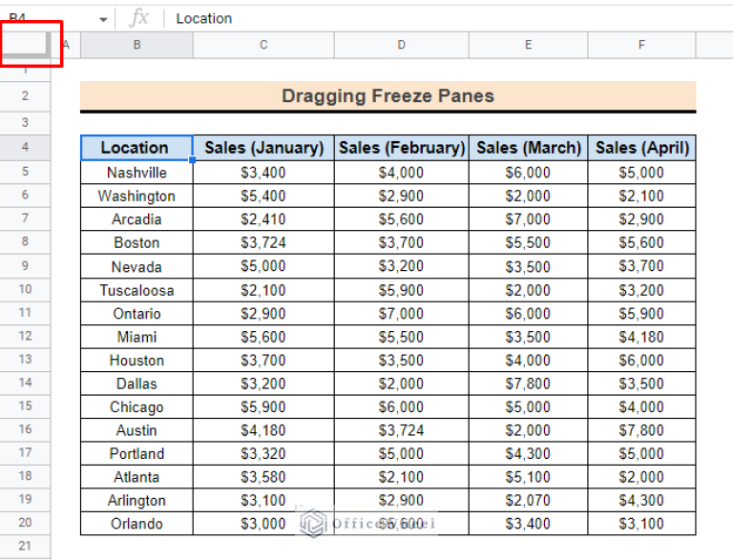The image size is (733, 560).
Task: Click the formula bar showing Location
Action: [449, 19]
